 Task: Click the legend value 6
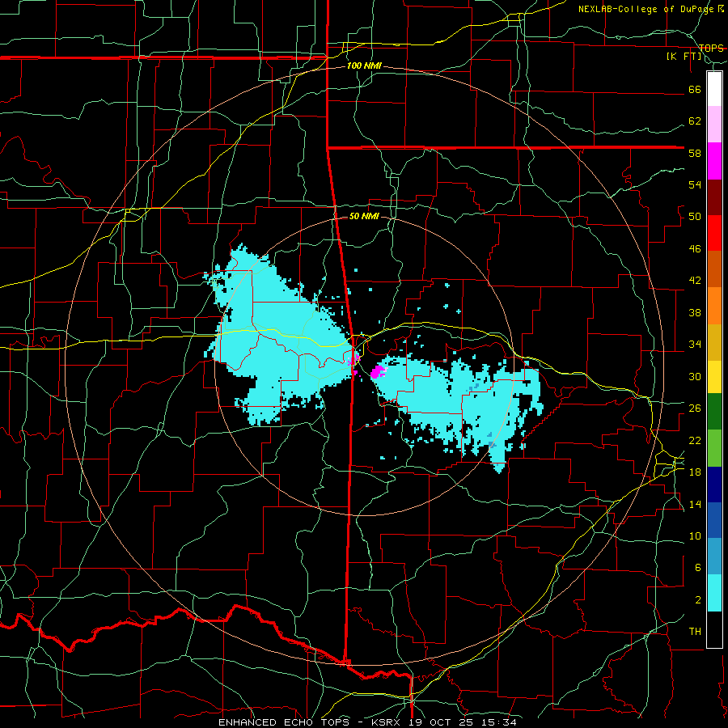(698, 568)
